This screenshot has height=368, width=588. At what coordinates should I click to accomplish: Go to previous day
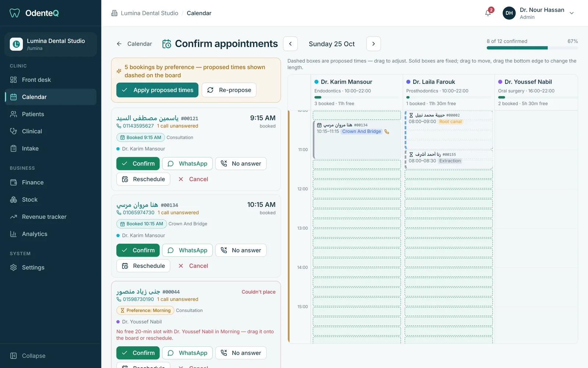click(x=290, y=44)
